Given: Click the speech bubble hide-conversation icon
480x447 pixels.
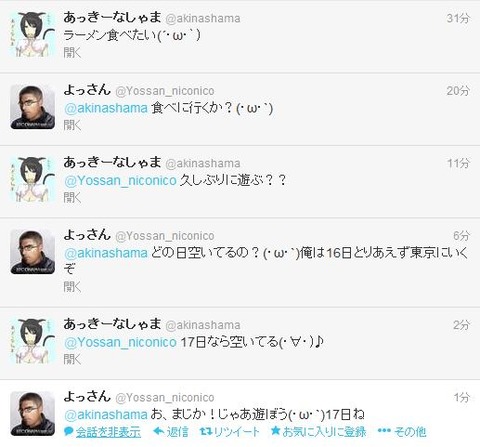Looking at the screenshot, I should (69, 432).
